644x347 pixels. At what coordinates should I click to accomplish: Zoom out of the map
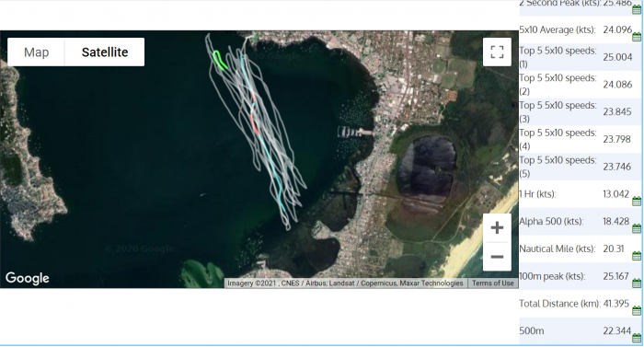pos(497,257)
